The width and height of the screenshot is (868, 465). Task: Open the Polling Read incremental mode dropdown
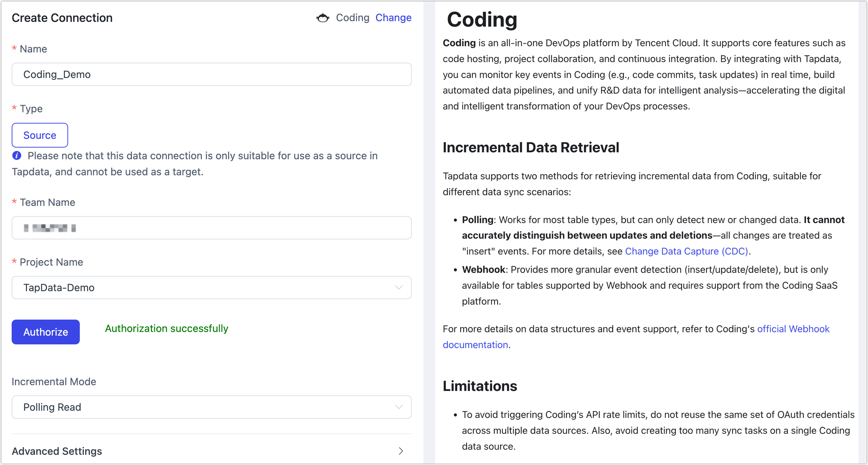point(211,407)
